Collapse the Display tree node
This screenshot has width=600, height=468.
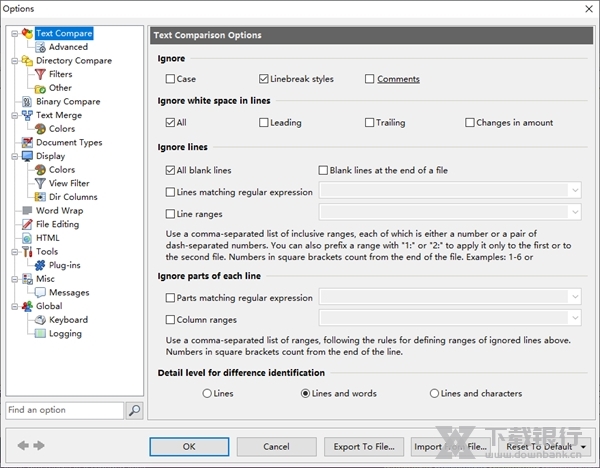pos(12,157)
